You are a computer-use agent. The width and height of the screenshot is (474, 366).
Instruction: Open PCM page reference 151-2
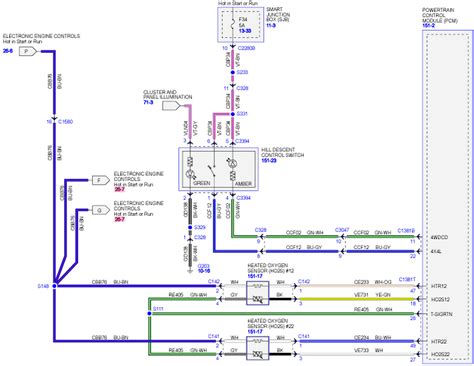coord(428,26)
